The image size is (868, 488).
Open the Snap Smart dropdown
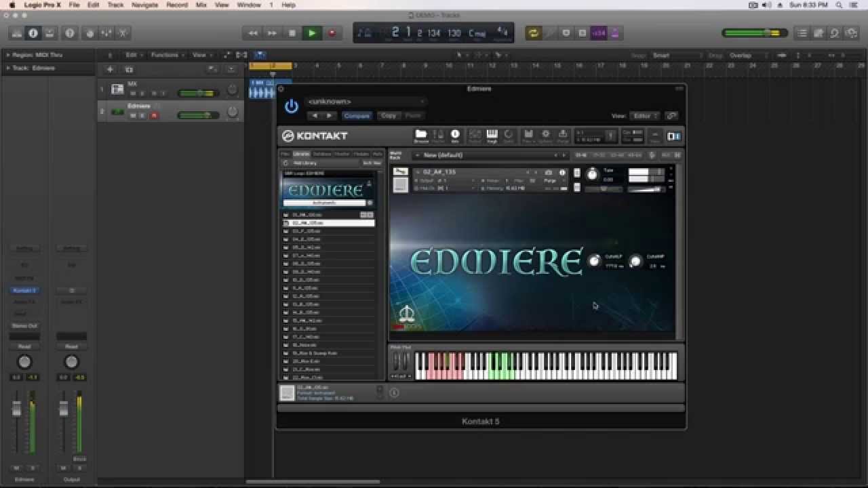point(677,56)
